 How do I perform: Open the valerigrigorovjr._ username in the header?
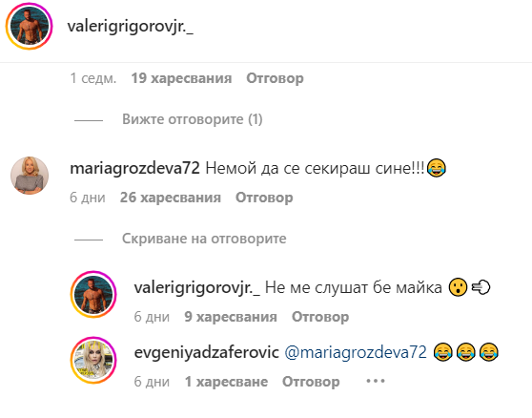(x=131, y=27)
